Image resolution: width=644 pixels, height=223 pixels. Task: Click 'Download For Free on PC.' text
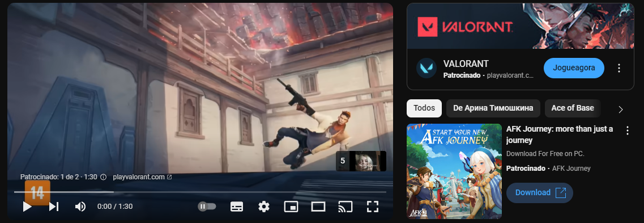pyautogui.click(x=545, y=153)
